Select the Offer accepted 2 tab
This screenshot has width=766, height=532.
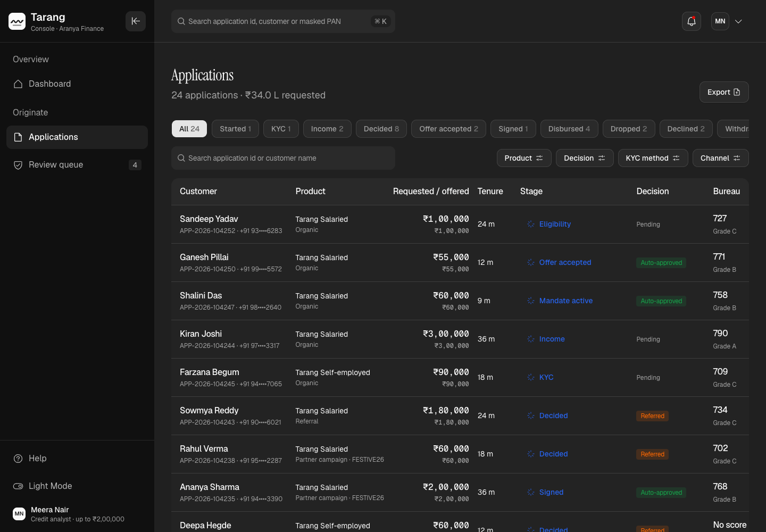(x=448, y=129)
